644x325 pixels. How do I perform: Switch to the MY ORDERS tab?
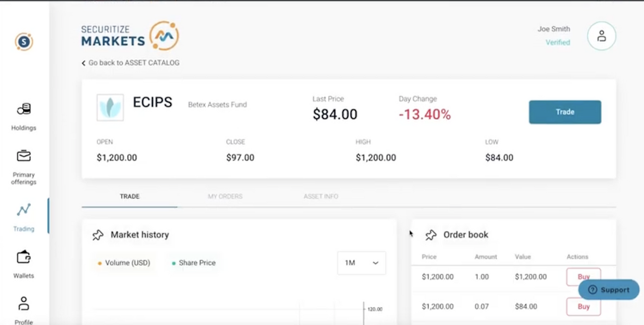(x=225, y=196)
